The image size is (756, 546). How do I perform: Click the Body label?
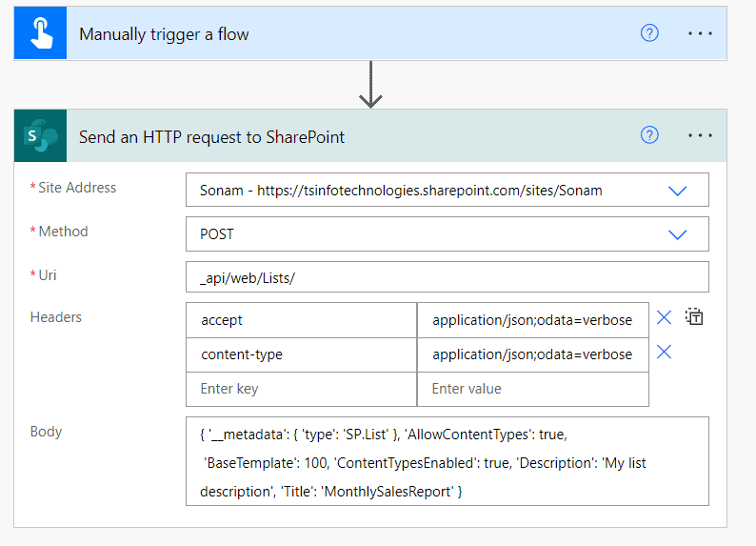47,432
